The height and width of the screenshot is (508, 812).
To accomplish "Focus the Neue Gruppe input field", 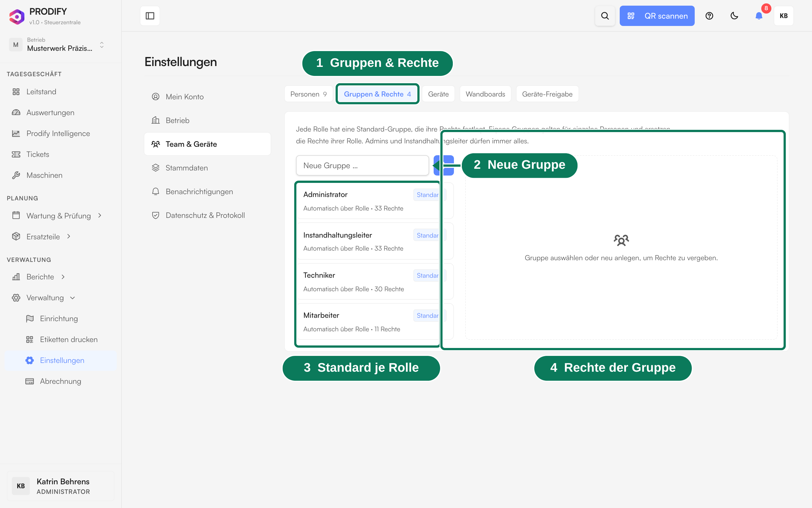I will coord(362,165).
